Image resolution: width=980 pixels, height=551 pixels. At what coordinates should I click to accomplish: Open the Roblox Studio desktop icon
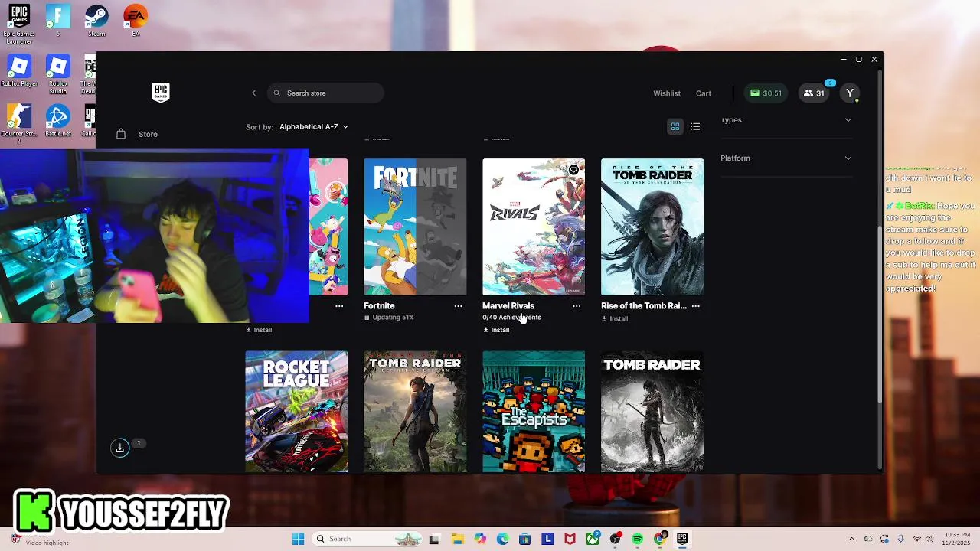(x=58, y=73)
